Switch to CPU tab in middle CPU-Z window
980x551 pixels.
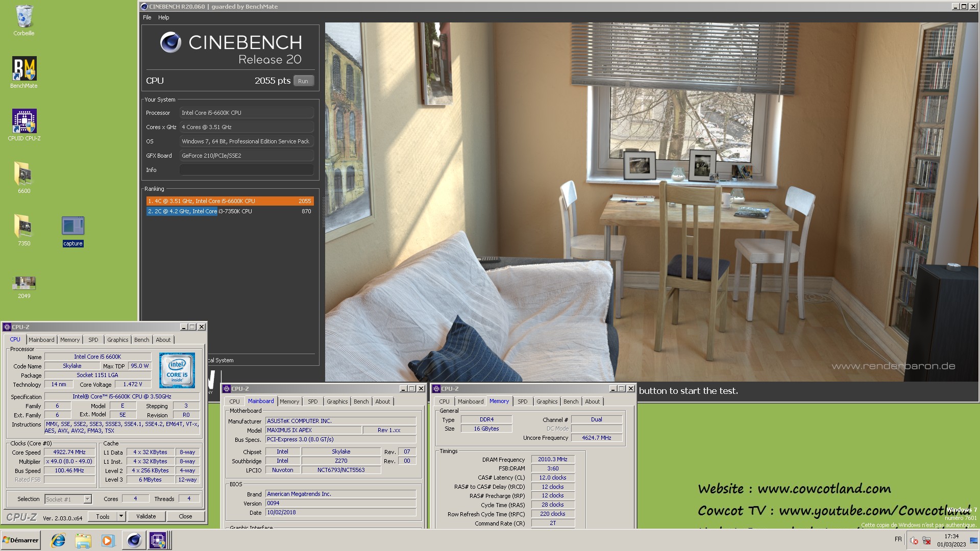pos(234,402)
